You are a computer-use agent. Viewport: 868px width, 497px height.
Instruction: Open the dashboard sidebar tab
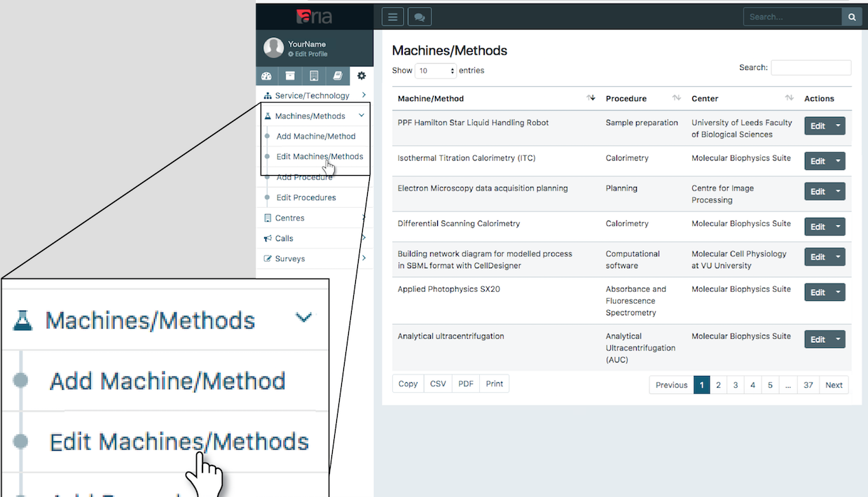(267, 76)
